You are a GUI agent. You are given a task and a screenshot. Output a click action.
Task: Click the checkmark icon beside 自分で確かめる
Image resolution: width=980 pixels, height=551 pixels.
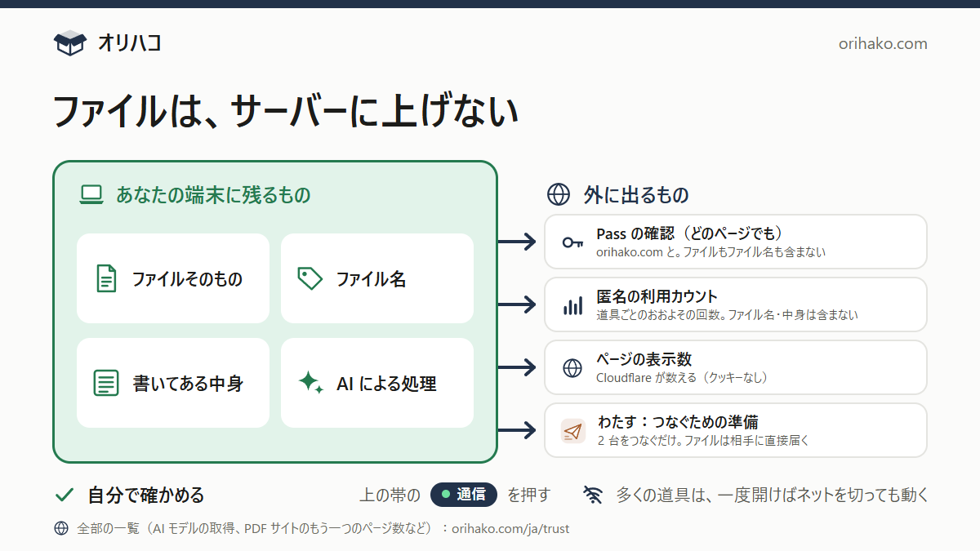(65, 495)
